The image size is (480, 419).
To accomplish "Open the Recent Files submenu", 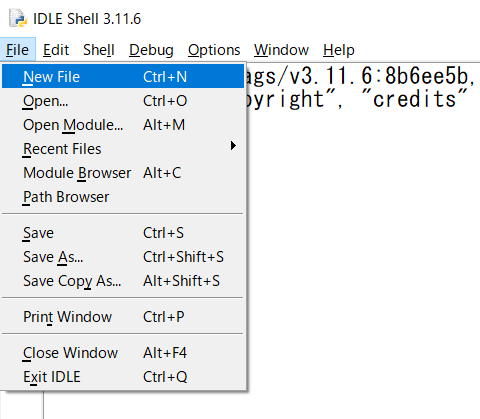I will coord(123,149).
